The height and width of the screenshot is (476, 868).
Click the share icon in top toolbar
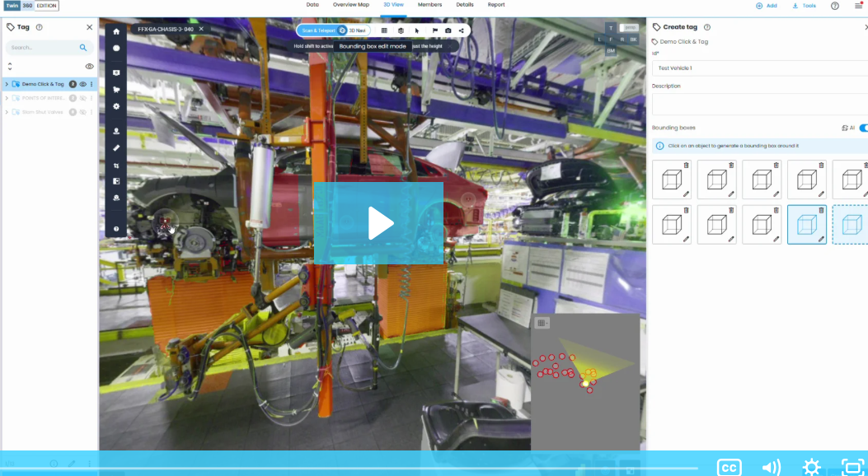[461, 30]
